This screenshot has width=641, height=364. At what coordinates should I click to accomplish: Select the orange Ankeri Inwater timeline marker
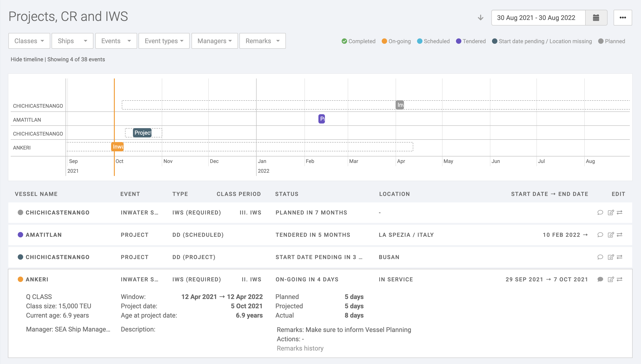117,147
